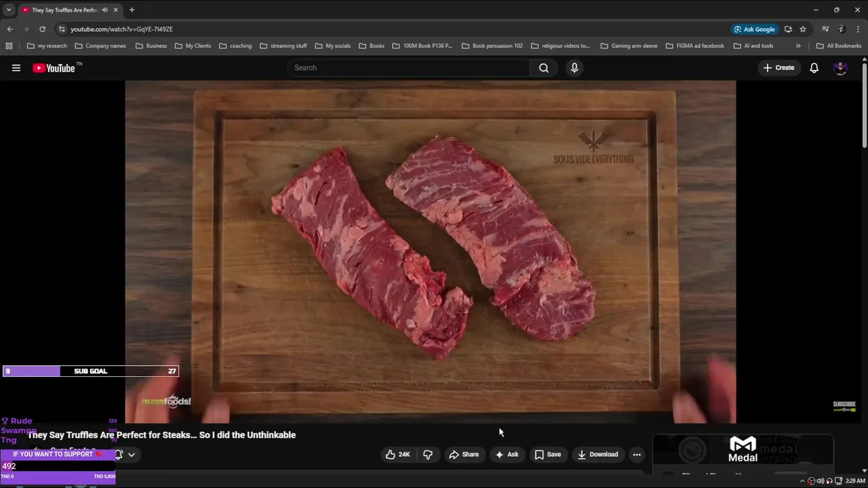The height and width of the screenshot is (488, 868).
Task: Open the Company names bookmark folder
Action: 100,46
